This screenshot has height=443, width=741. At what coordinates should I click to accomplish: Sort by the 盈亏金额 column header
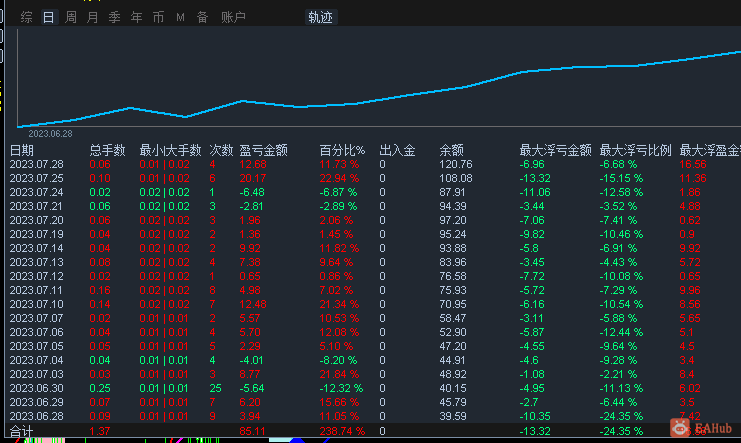coord(263,150)
